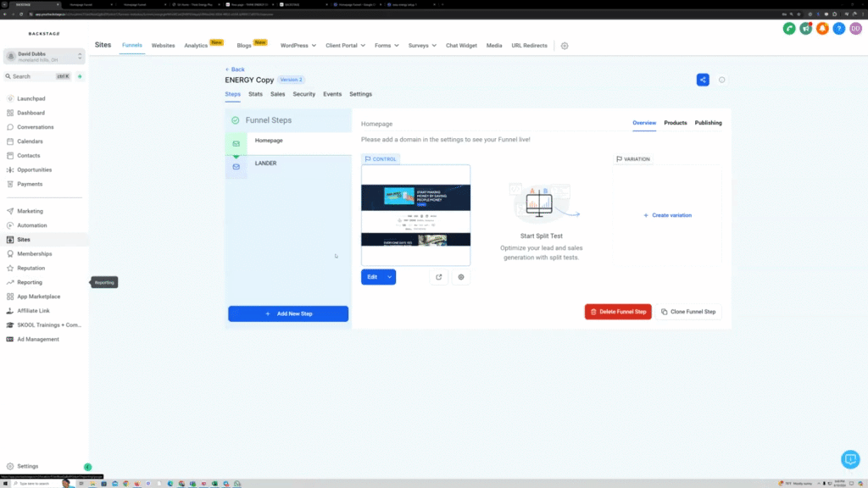
Task: Click the Clone Funnel Step button
Action: (x=688, y=312)
